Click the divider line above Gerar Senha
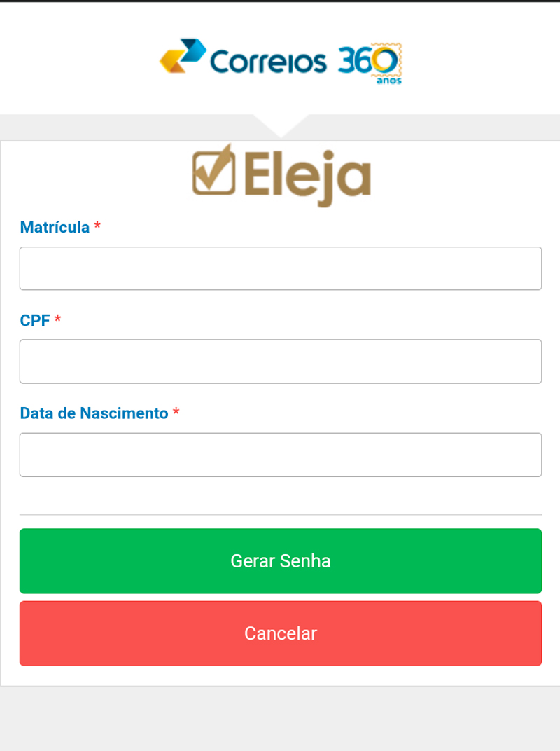 point(281,515)
